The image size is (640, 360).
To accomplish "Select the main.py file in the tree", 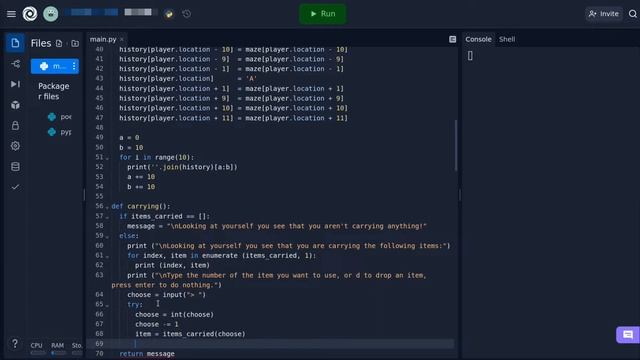I will 55,66.
